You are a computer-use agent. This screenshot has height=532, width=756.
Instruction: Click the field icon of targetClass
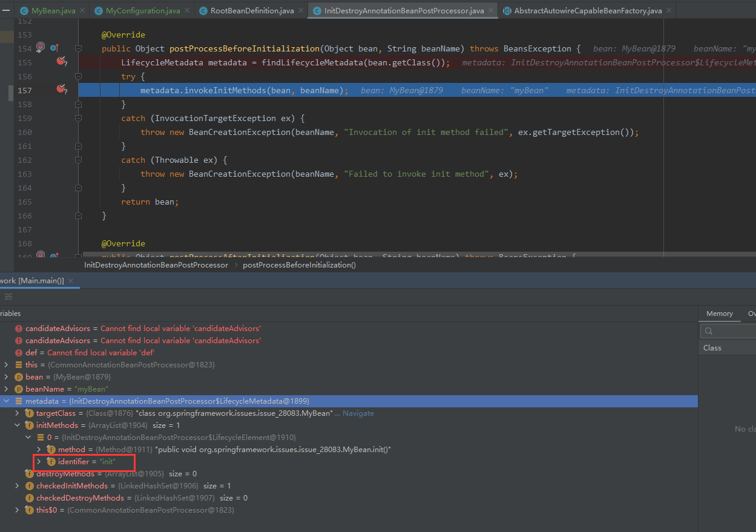click(30, 413)
